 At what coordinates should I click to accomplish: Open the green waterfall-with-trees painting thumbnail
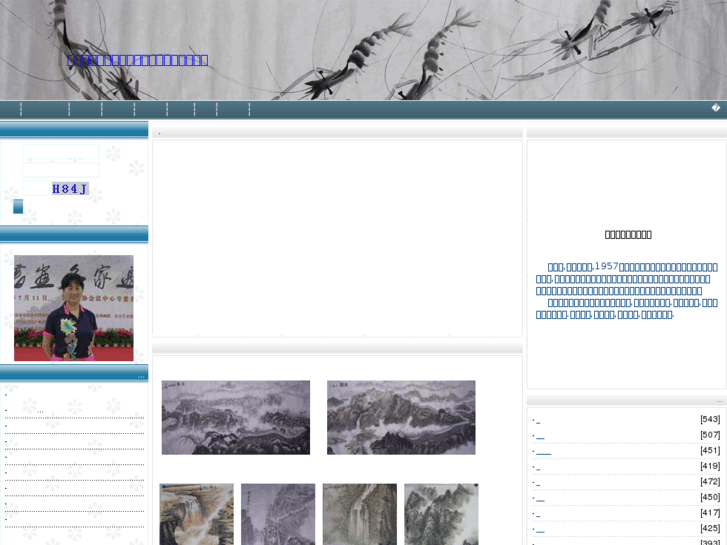point(360,514)
